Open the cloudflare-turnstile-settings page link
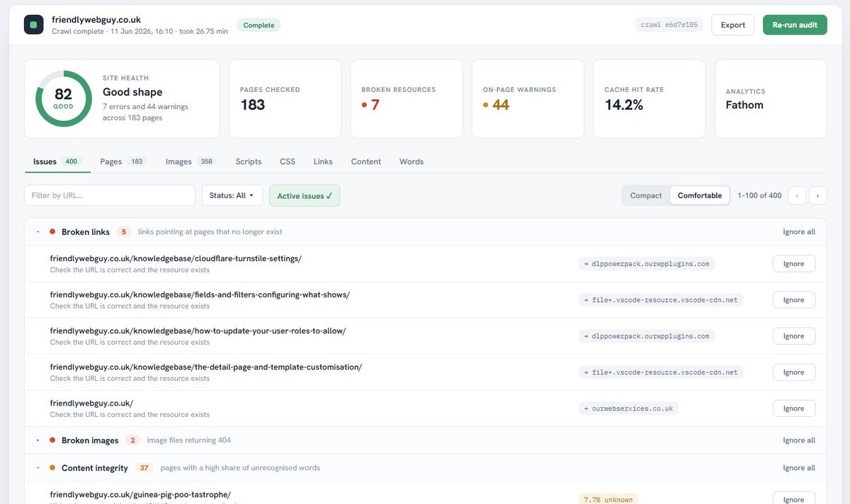Screen dimensions: 850x504 coord(176,258)
